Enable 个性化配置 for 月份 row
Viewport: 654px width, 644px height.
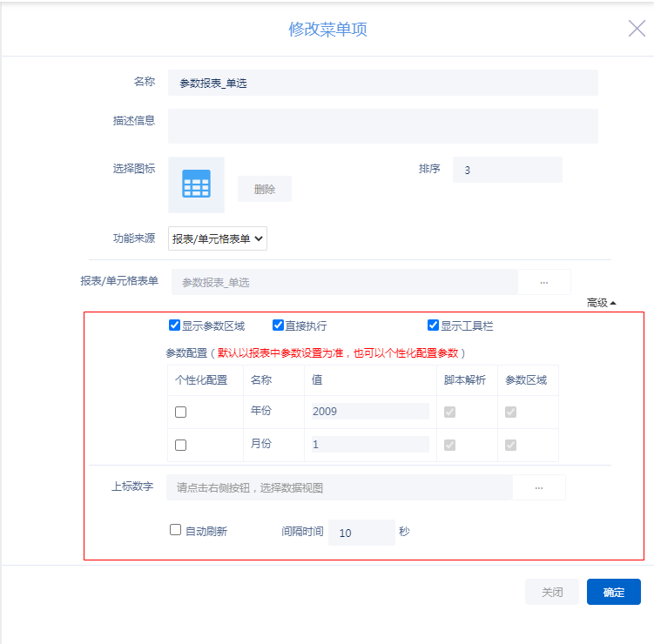click(181, 445)
